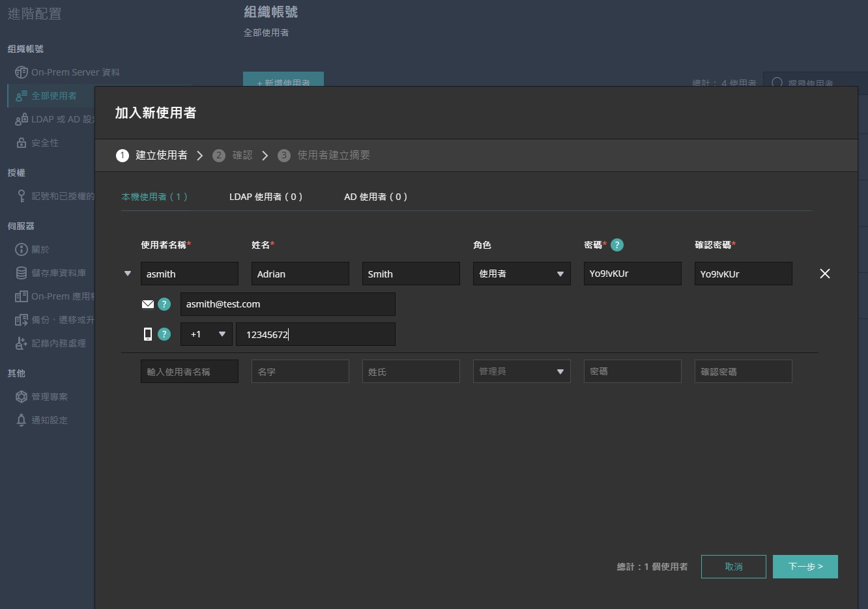Image resolution: width=868 pixels, height=609 pixels.
Task: Switch to the AD 使用者 tab
Action: click(376, 196)
